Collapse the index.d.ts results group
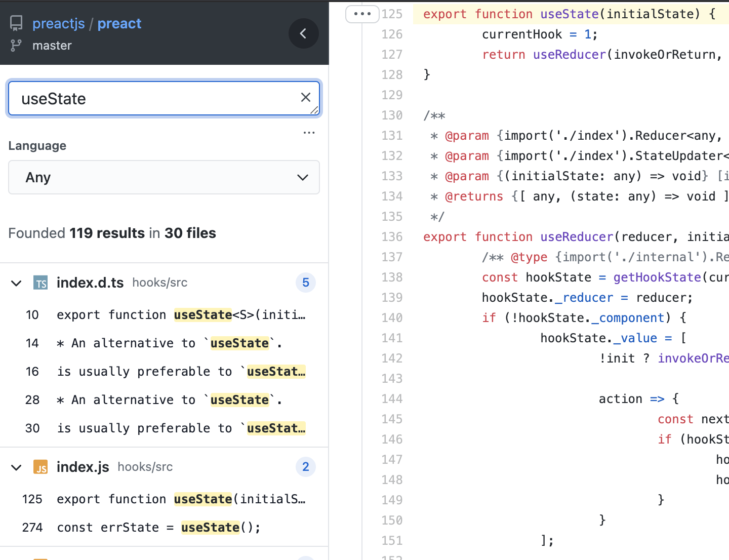The width and height of the screenshot is (729, 560). (16, 283)
